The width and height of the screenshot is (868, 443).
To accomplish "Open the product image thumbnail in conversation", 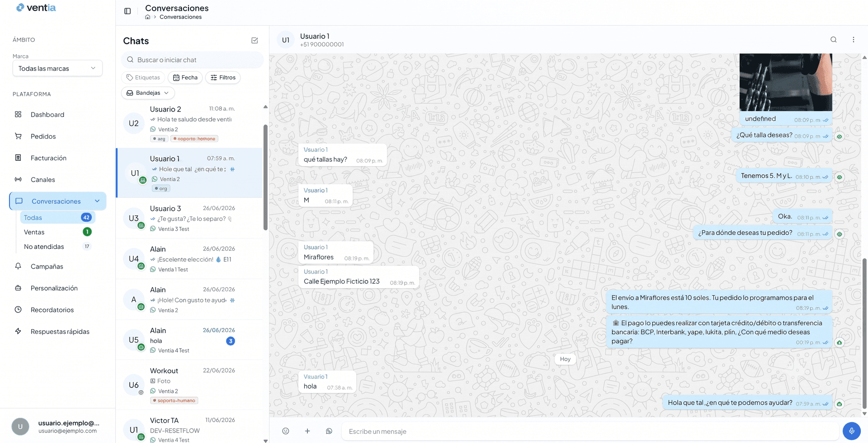I will point(786,82).
